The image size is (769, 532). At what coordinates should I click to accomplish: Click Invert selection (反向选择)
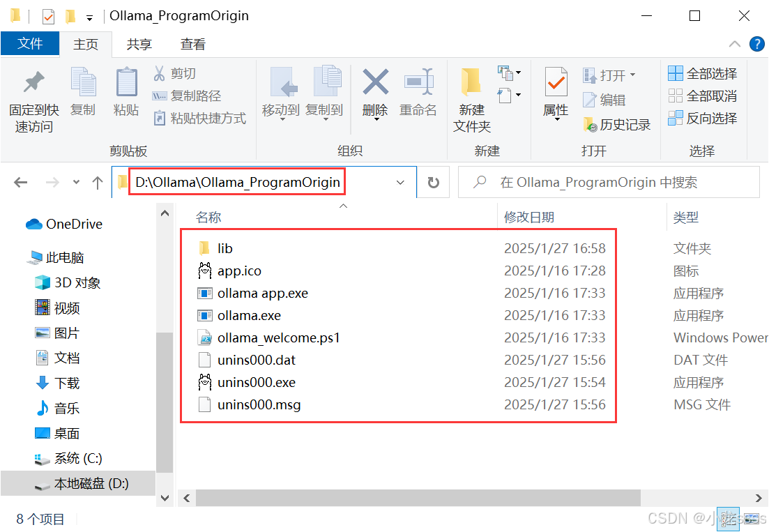click(703, 118)
